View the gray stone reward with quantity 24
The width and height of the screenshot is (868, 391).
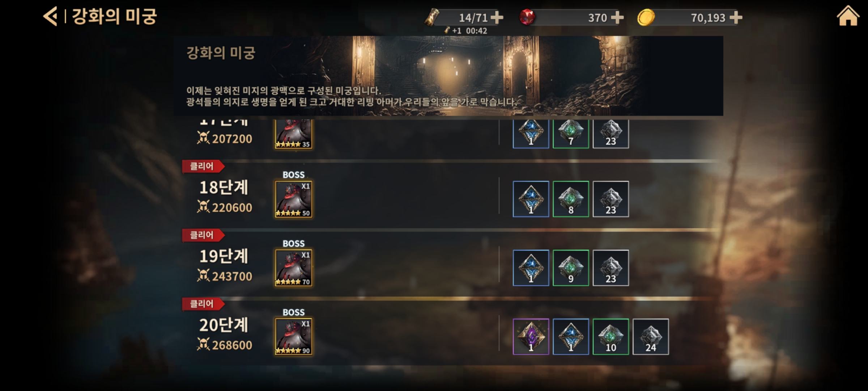651,337
